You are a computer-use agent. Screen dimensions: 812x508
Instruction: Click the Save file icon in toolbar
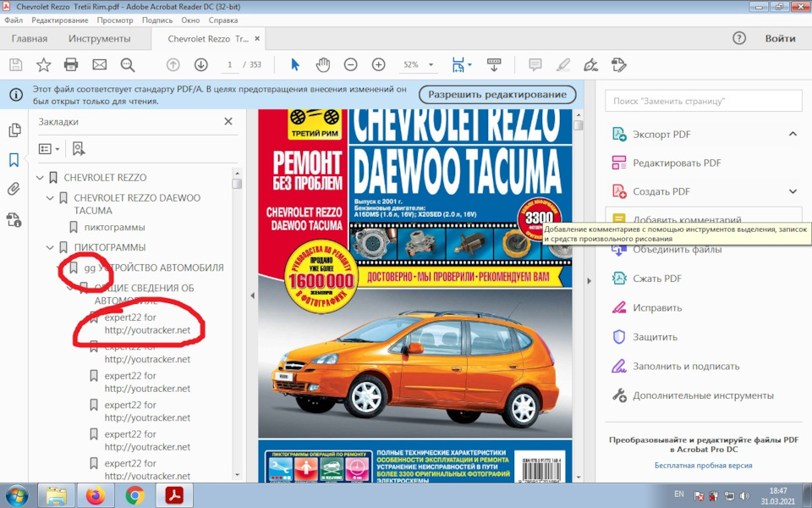point(15,65)
